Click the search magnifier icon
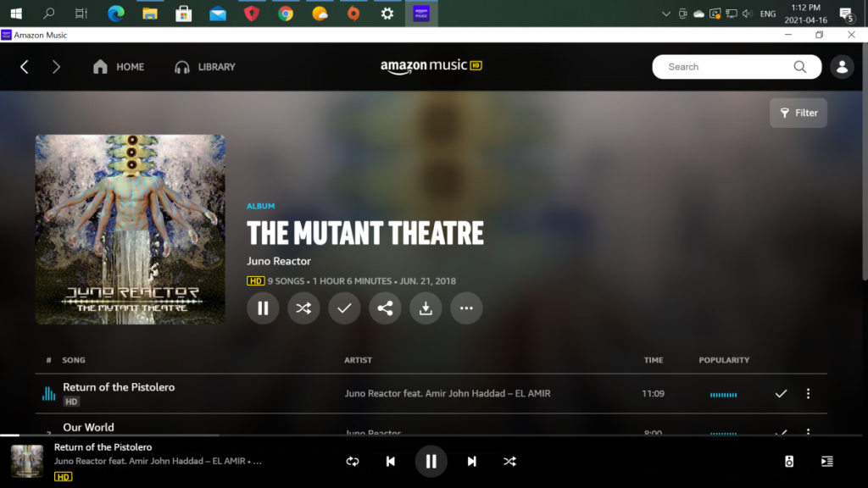 tap(800, 67)
